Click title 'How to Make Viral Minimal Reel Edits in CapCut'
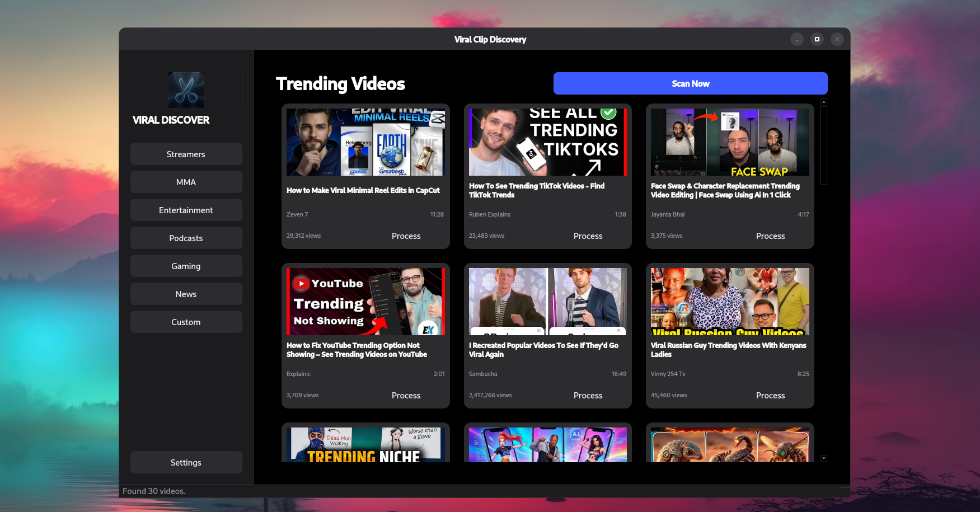Viewport: 980px width, 512px height. coord(363,190)
